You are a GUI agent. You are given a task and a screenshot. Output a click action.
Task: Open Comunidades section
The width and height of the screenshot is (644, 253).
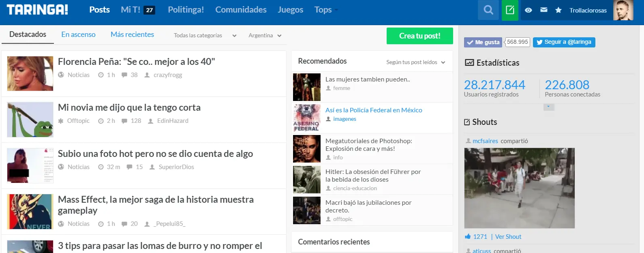tap(241, 10)
